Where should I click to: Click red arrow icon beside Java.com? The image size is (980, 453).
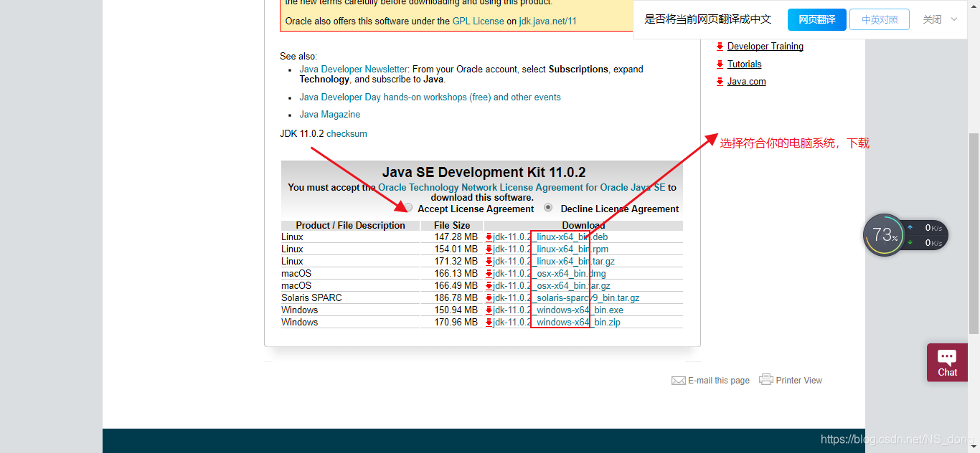pos(720,82)
